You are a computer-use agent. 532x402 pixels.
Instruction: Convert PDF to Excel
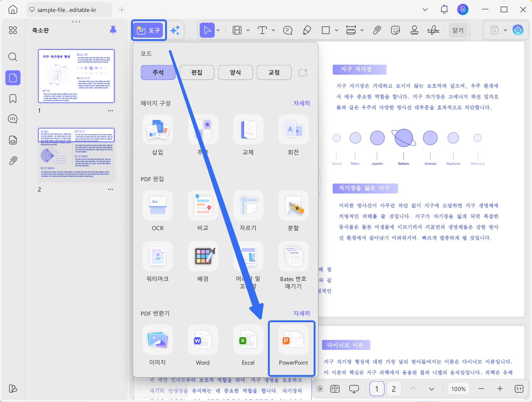(248, 345)
